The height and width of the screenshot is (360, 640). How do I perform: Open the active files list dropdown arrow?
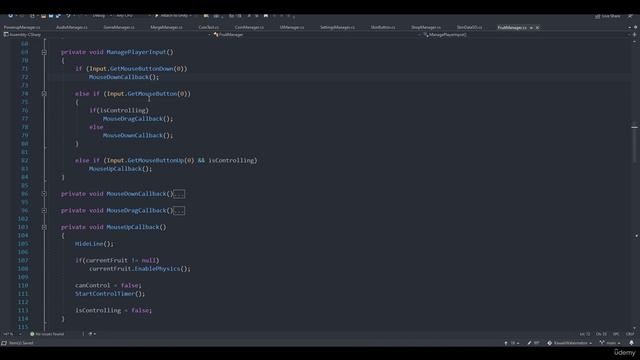629,27
